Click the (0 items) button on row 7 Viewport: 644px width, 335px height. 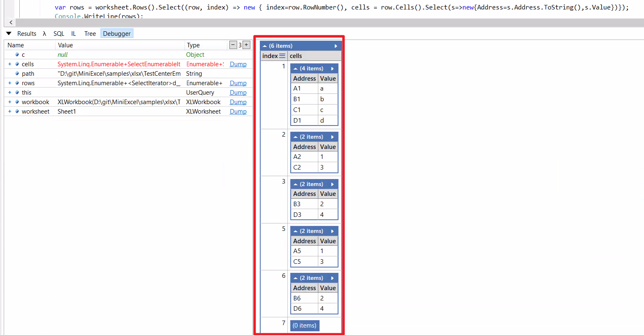(x=304, y=325)
